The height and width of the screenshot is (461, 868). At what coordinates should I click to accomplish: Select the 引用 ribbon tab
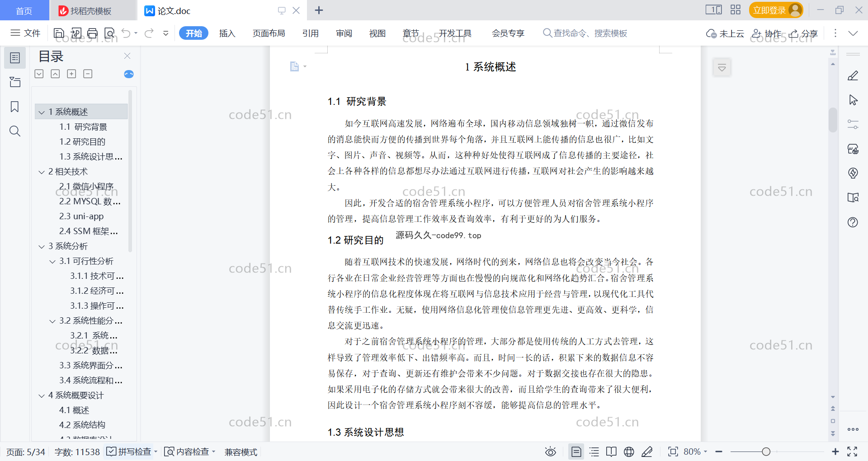[310, 33]
